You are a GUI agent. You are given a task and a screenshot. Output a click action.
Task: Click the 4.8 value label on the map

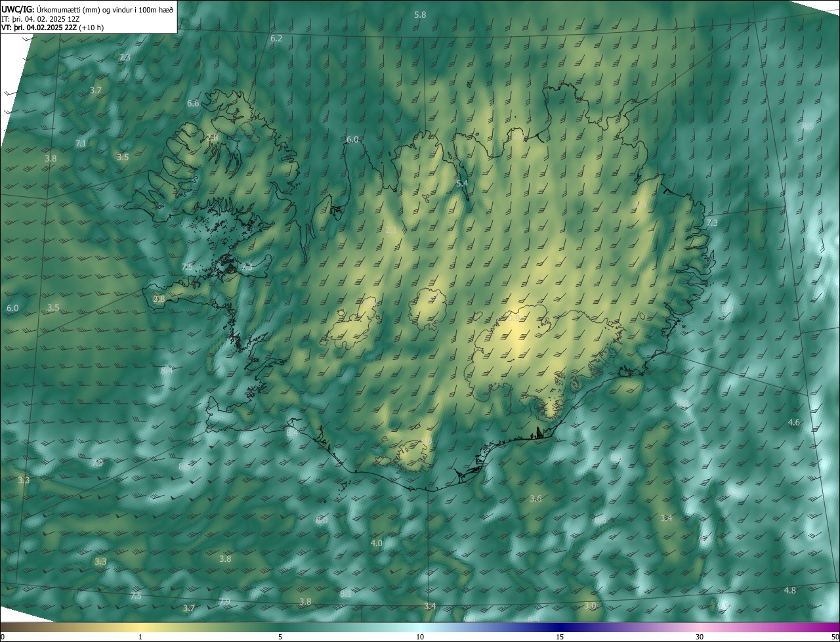click(x=790, y=591)
